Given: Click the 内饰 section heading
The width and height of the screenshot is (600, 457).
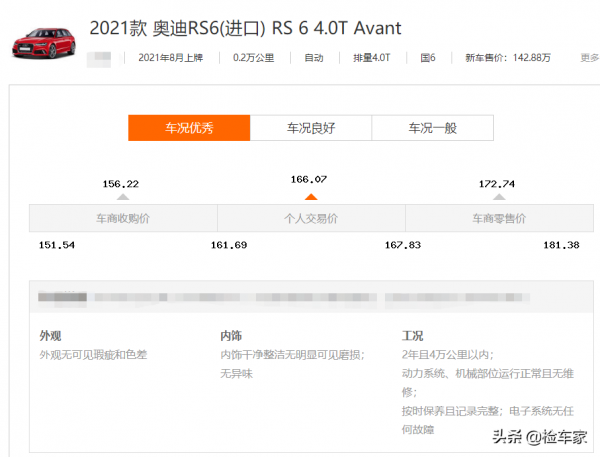Looking at the screenshot, I should 231,336.
